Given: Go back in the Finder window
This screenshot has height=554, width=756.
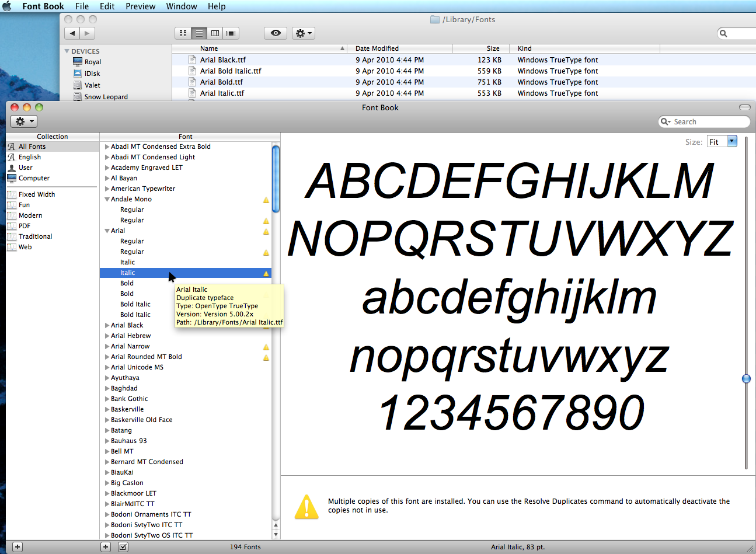Looking at the screenshot, I should 72,33.
